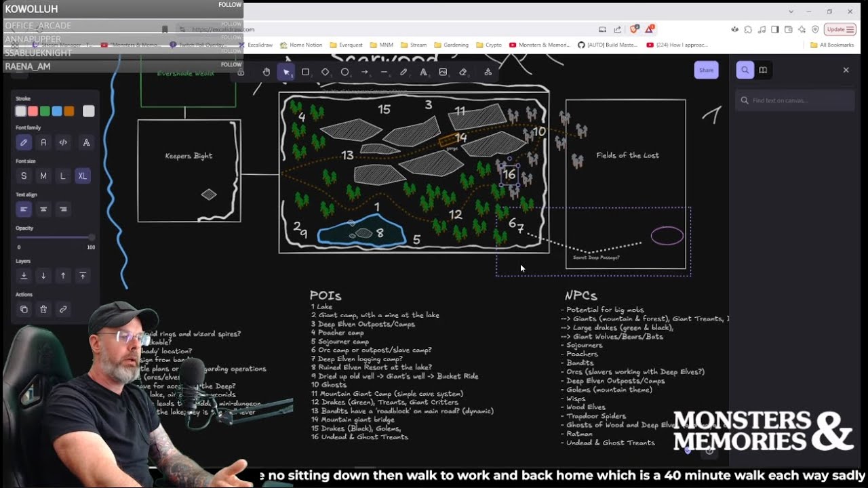Image resolution: width=868 pixels, height=488 pixels.
Task: Select the Insert Image tool
Action: [443, 72]
